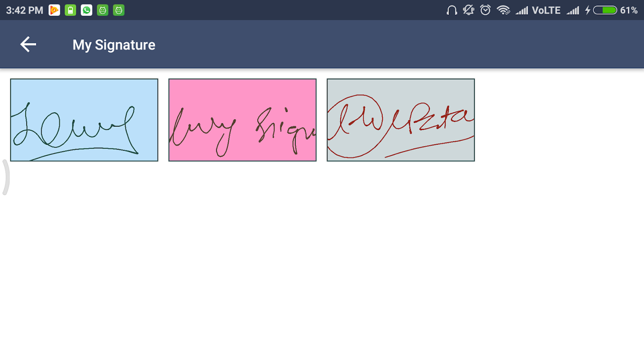The width and height of the screenshot is (644, 362).
Task: Tap the signal bars left of VoLTE
Action: point(522,10)
